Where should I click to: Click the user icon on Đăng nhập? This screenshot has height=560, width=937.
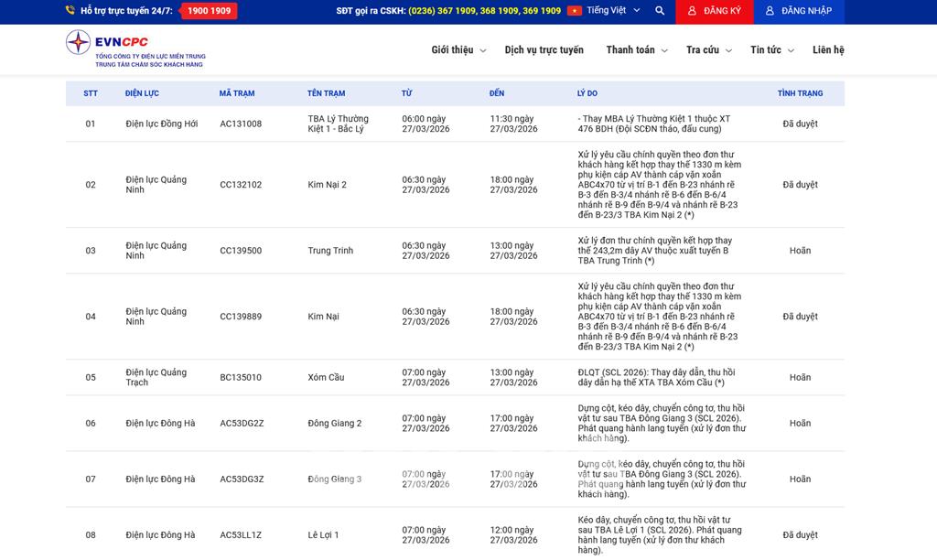pyautogui.click(x=770, y=11)
